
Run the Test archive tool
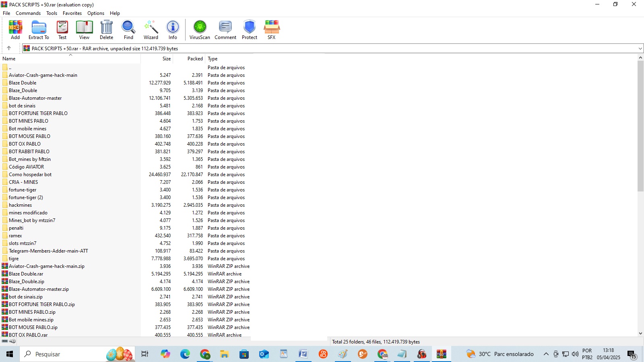(x=62, y=30)
